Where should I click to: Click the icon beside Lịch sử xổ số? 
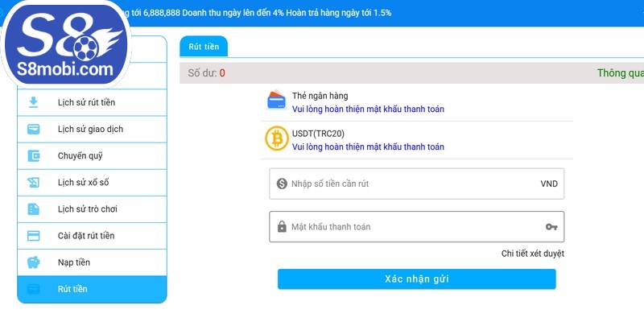(x=34, y=183)
